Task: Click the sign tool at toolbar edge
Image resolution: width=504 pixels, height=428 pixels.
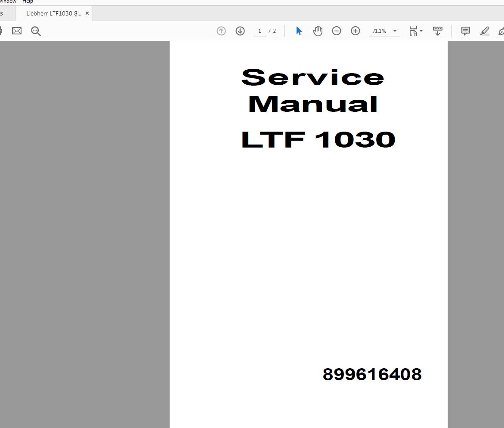Action: pyautogui.click(x=501, y=31)
